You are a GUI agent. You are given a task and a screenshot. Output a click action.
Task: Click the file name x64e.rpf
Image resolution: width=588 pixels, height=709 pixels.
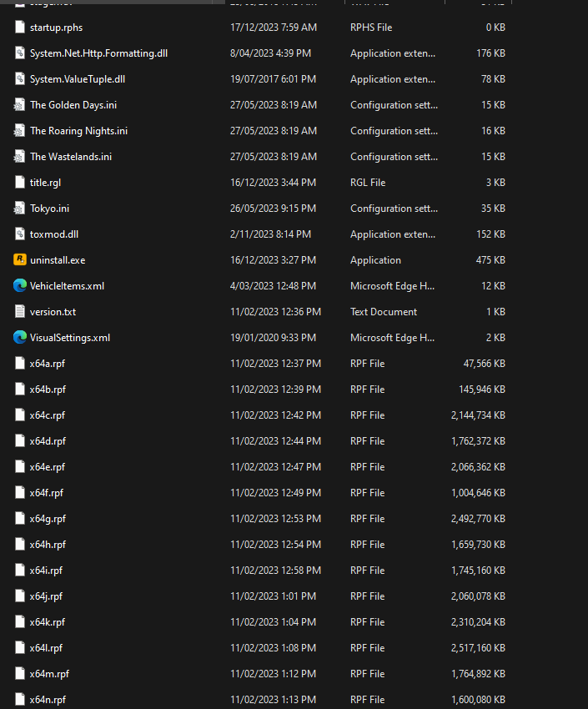[x=47, y=466]
